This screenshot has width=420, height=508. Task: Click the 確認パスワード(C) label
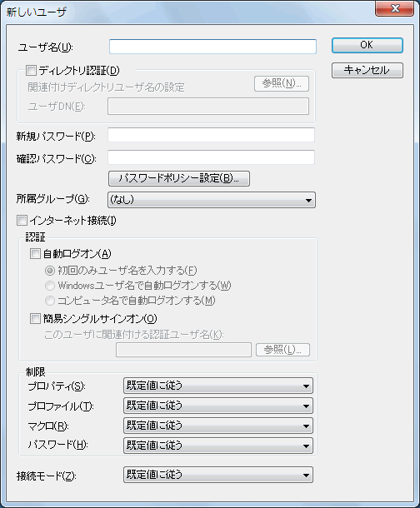(57, 159)
